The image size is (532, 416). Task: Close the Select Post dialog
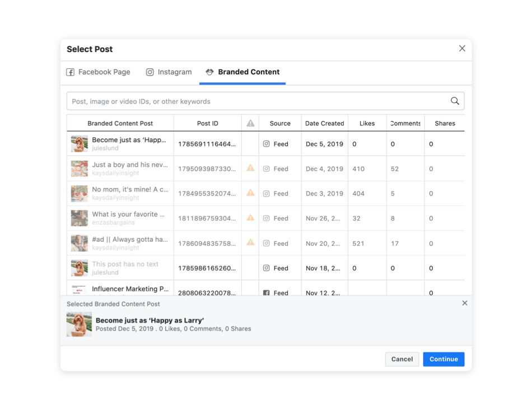coord(462,49)
